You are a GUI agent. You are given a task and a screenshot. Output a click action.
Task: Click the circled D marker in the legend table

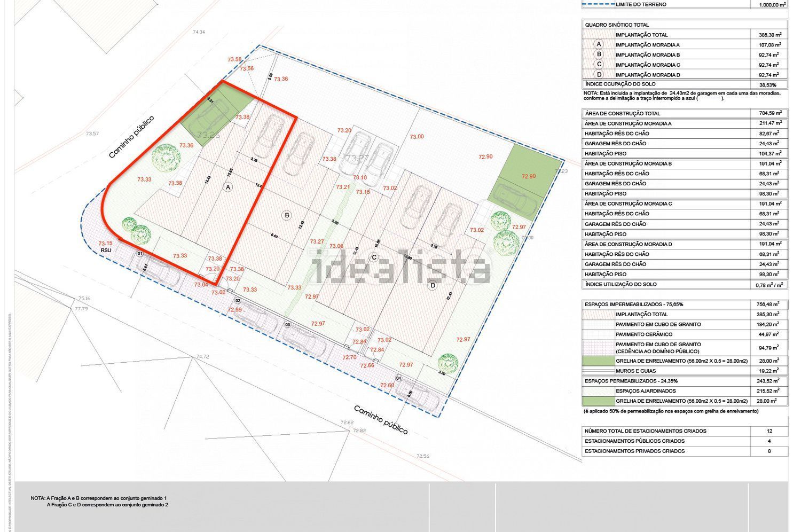(599, 75)
